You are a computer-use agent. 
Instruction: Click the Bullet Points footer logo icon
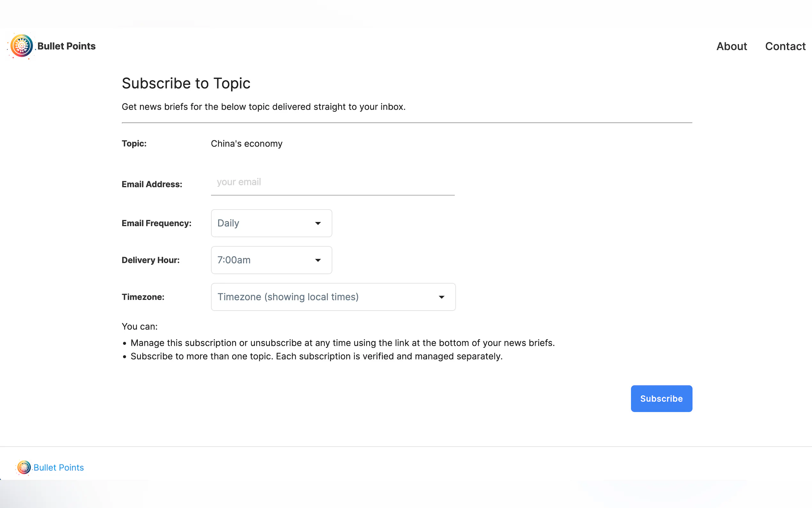24,467
